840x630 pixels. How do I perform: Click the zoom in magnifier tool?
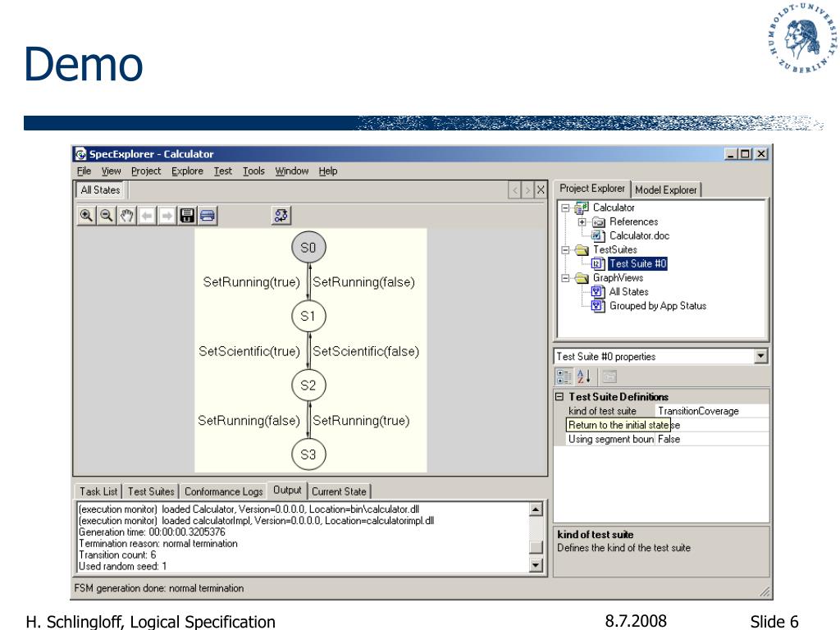[85, 216]
